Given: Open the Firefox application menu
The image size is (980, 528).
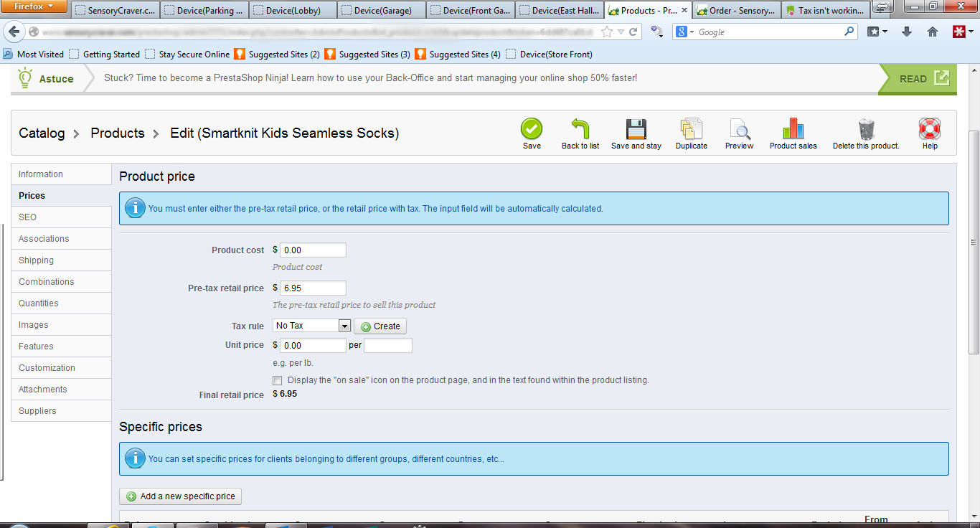Looking at the screenshot, I should click(x=34, y=6).
